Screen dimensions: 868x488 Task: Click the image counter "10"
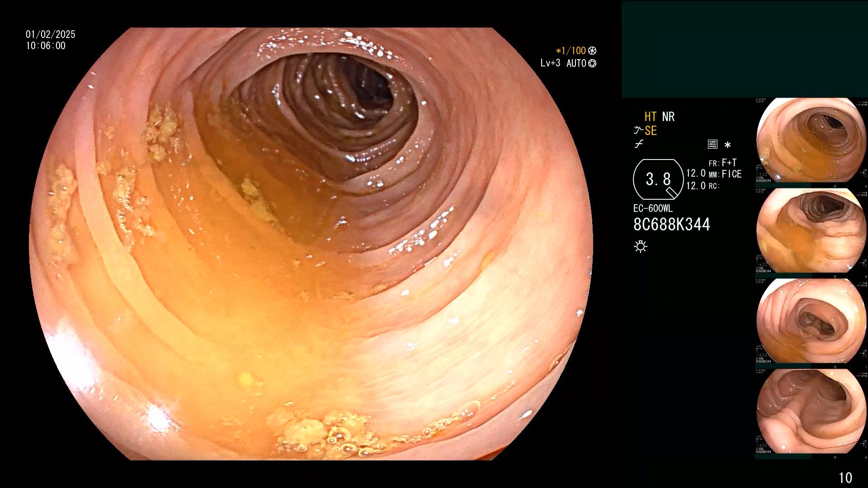(845, 478)
